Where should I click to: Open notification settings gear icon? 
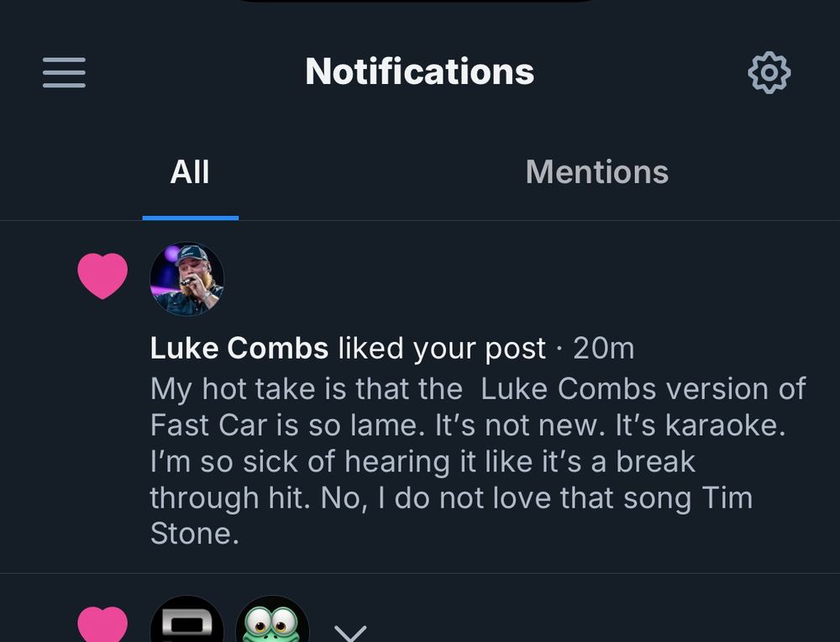pos(769,72)
